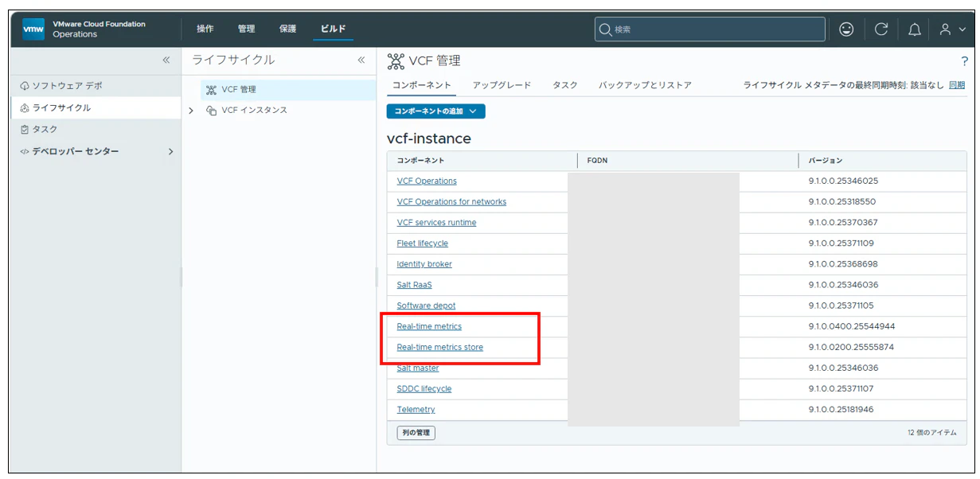
Task: Click version value 9.1.0.0.25181946
Action: click(841, 410)
